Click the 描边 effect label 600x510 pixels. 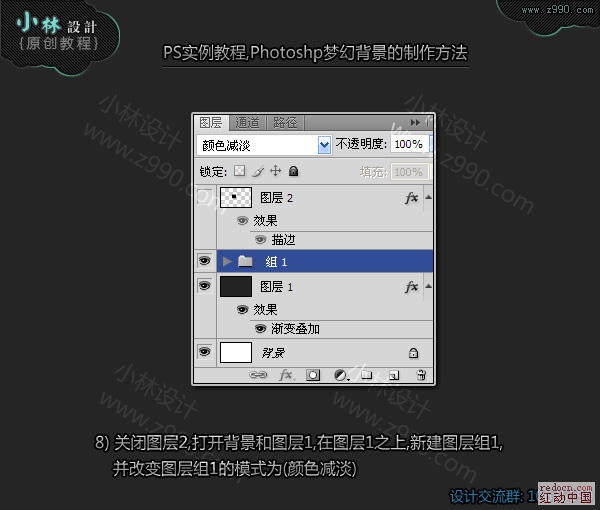point(284,240)
